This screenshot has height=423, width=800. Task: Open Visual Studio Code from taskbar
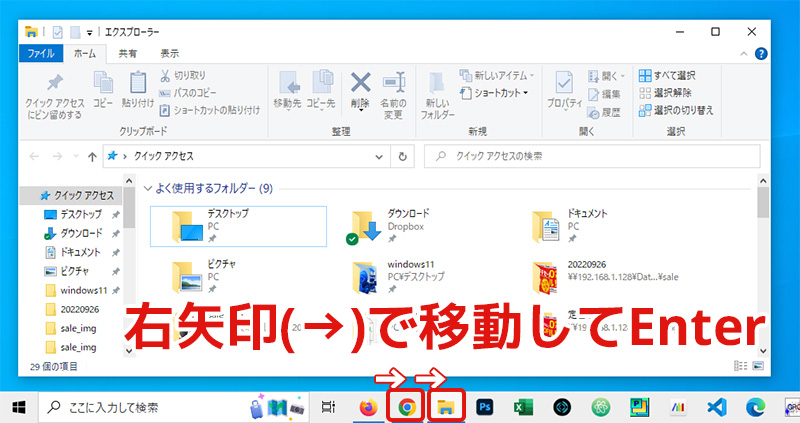pos(716,407)
